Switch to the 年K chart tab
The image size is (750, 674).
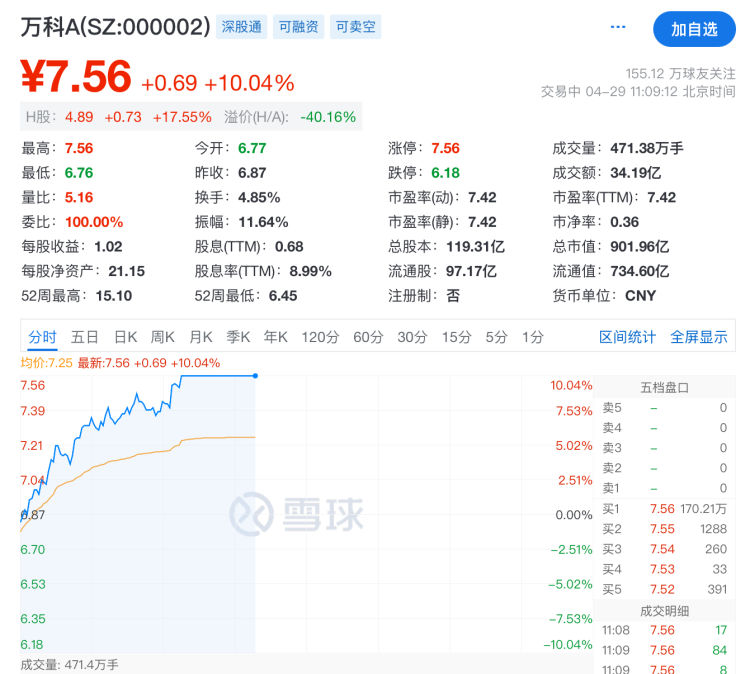click(x=276, y=337)
